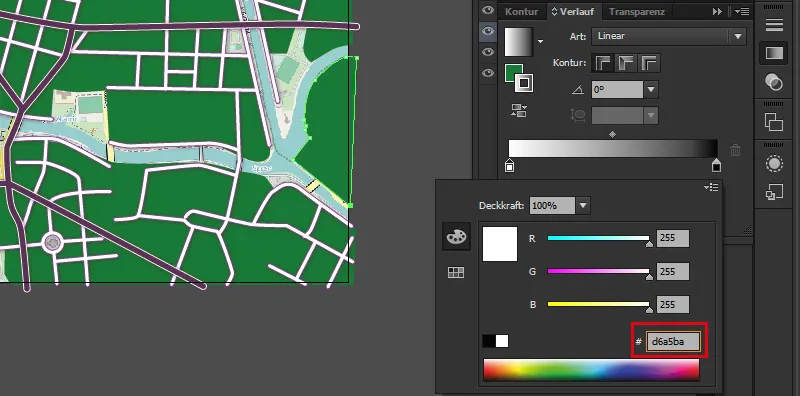Pick the small white swatch next to black
The image size is (800, 396).
click(502, 341)
